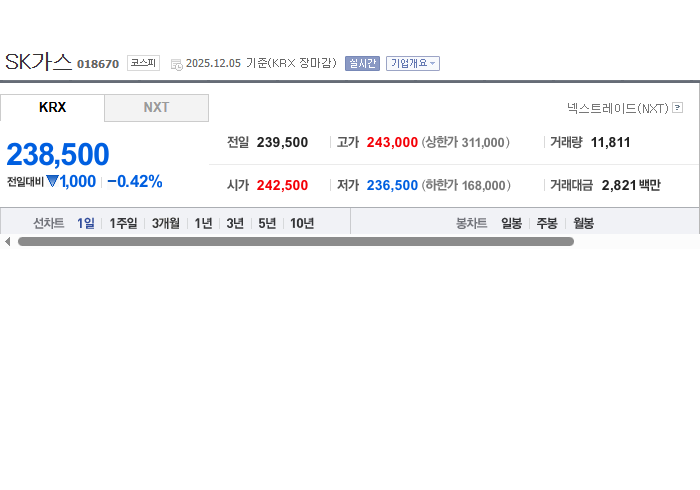Click the 거래대금 value 2,821 백만
The image size is (700, 490).
pos(631,185)
